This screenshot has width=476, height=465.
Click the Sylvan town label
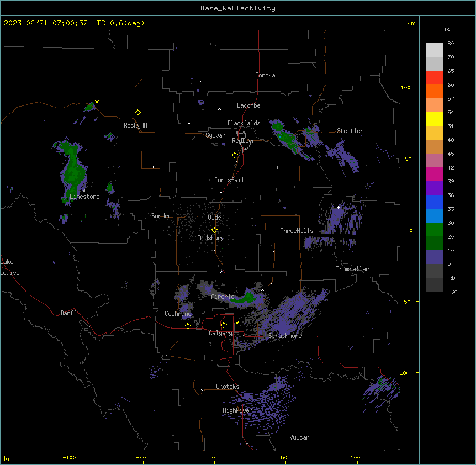point(215,135)
